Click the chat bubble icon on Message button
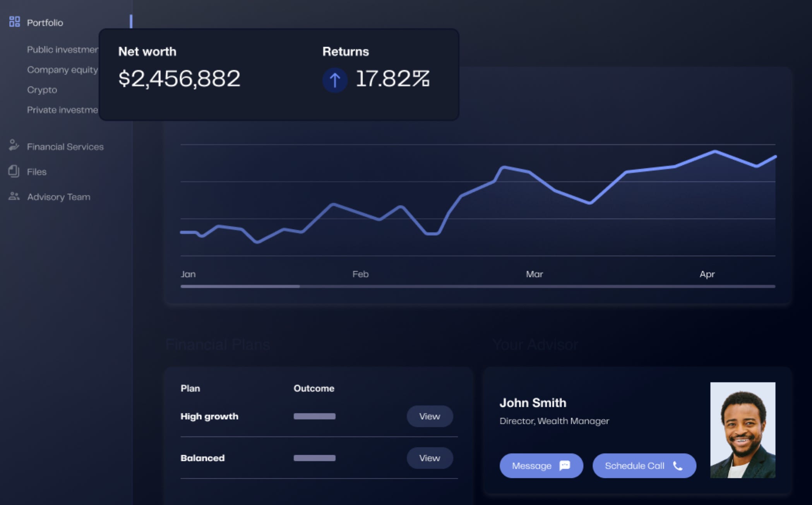Screen dimensions: 812x505 tap(565, 466)
